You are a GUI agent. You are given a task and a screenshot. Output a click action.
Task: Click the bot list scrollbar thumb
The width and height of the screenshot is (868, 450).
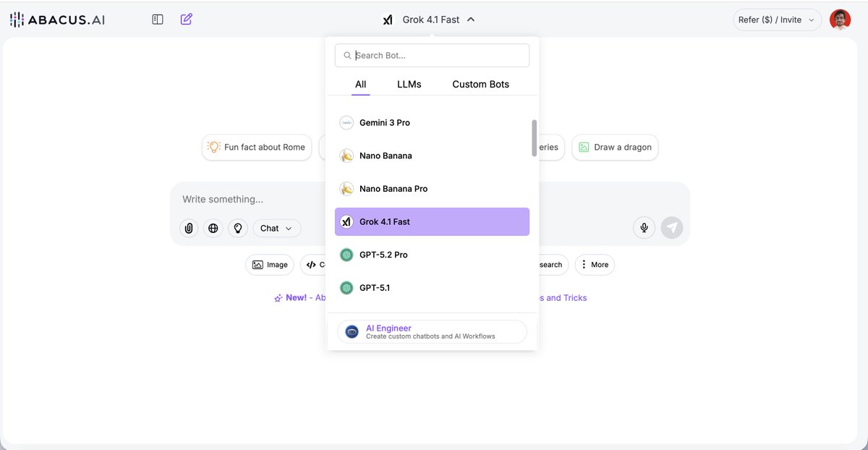535,137
